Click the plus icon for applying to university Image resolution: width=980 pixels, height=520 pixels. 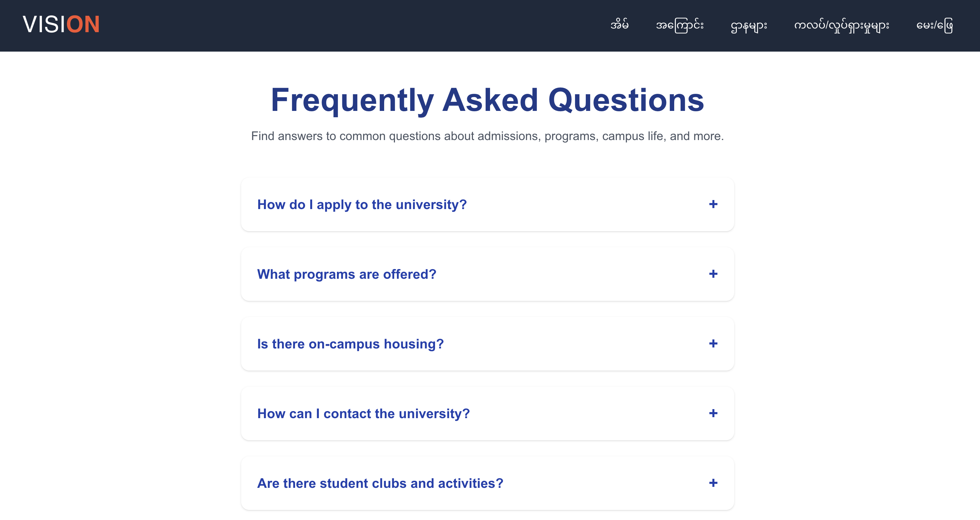[x=713, y=204]
